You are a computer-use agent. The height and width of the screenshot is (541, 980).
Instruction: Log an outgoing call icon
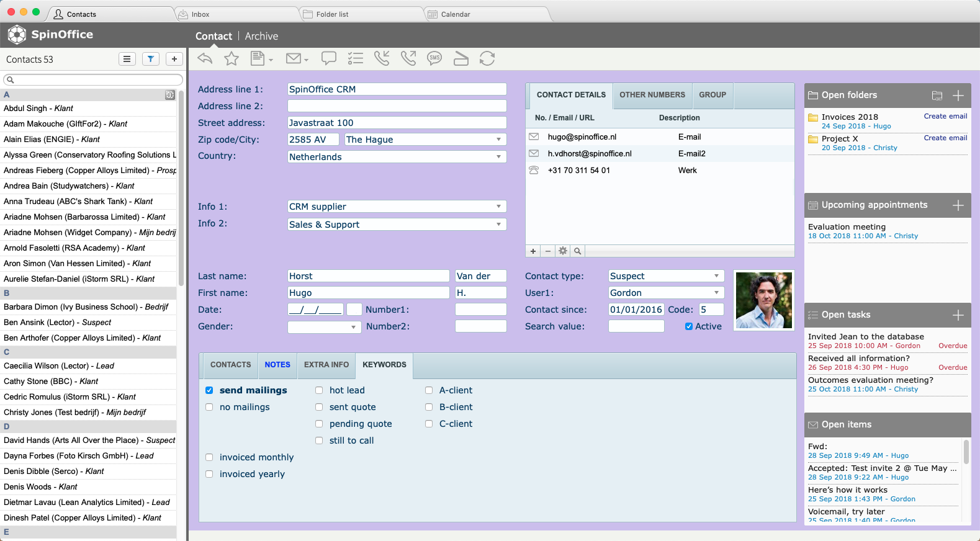click(408, 58)
